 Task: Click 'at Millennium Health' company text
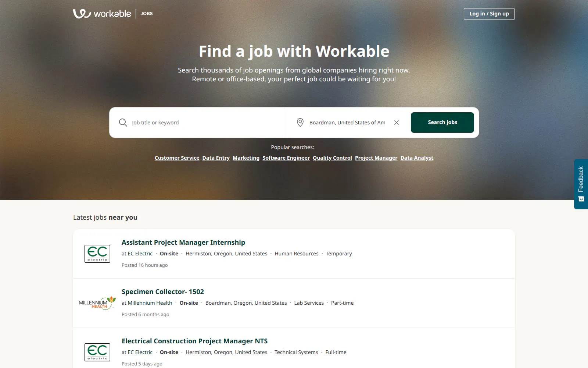(147, 303)
